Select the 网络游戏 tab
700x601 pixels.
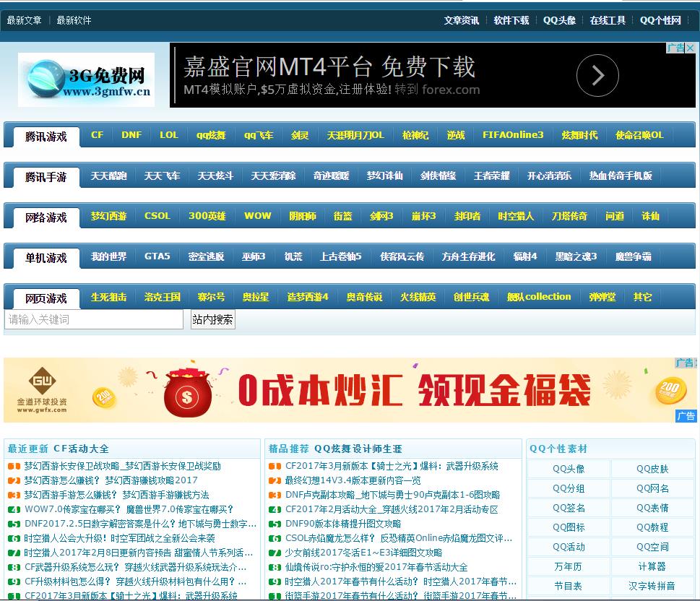click(x=46, y=218)
